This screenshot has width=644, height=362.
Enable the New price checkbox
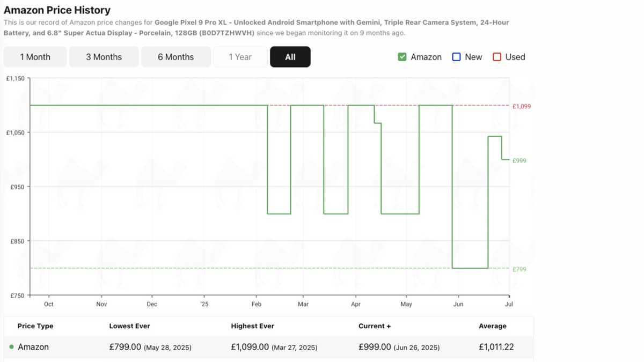click(457, 57)
